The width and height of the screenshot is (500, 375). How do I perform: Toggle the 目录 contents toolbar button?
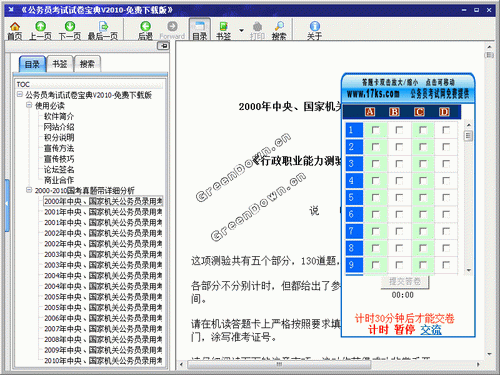(x=200, y=30)
